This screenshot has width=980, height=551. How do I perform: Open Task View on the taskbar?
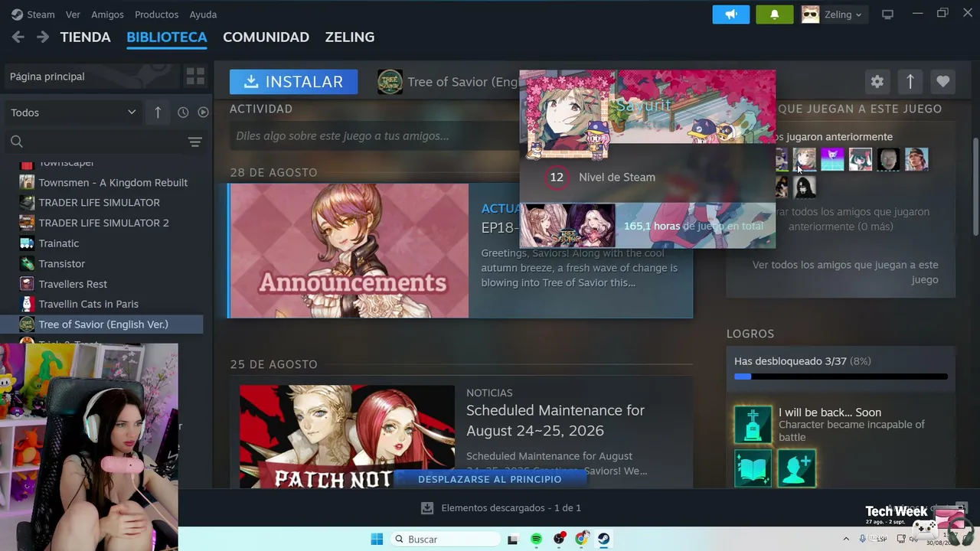tap(513, 540)
